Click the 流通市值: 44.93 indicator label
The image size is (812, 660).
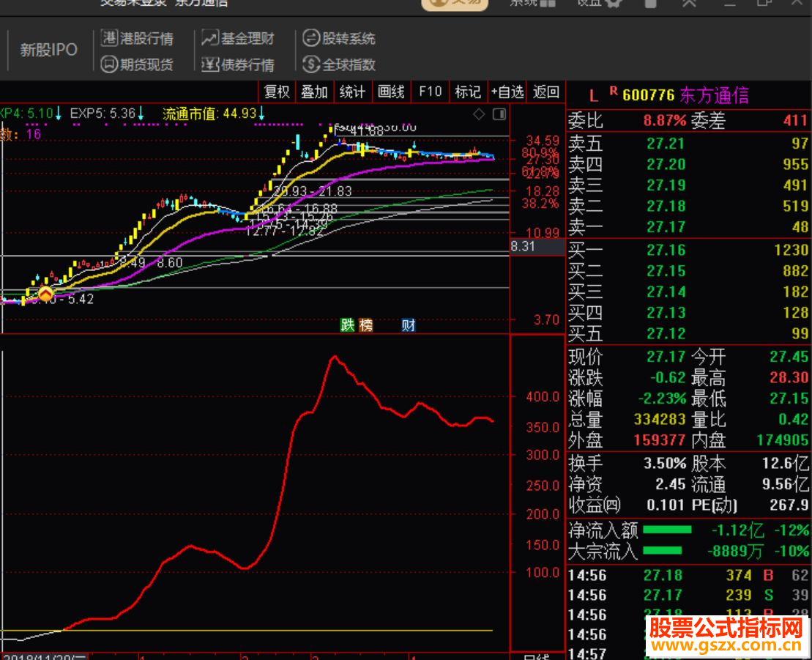[209, 114]
